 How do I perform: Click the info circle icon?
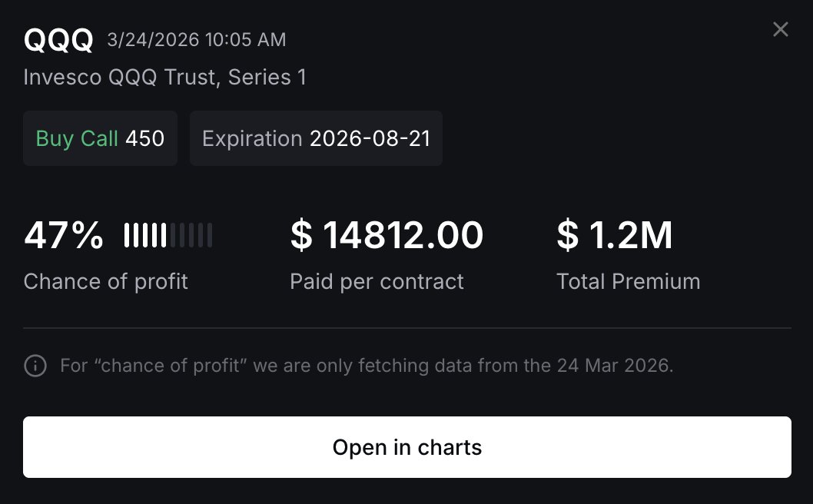click(35, 366)
